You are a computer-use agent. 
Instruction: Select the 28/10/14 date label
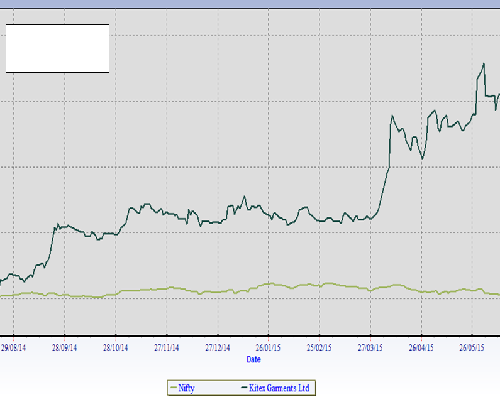point(115,348)
